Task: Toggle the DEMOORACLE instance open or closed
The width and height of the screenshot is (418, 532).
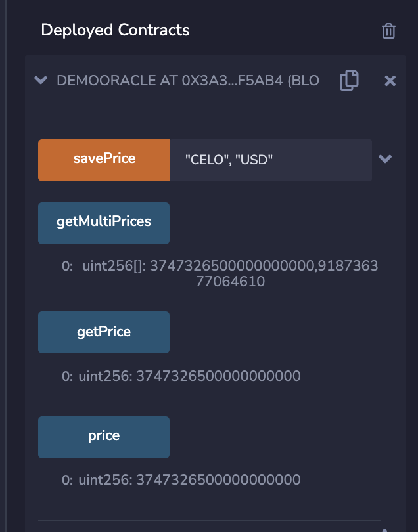Action: (x=41, y=81)
